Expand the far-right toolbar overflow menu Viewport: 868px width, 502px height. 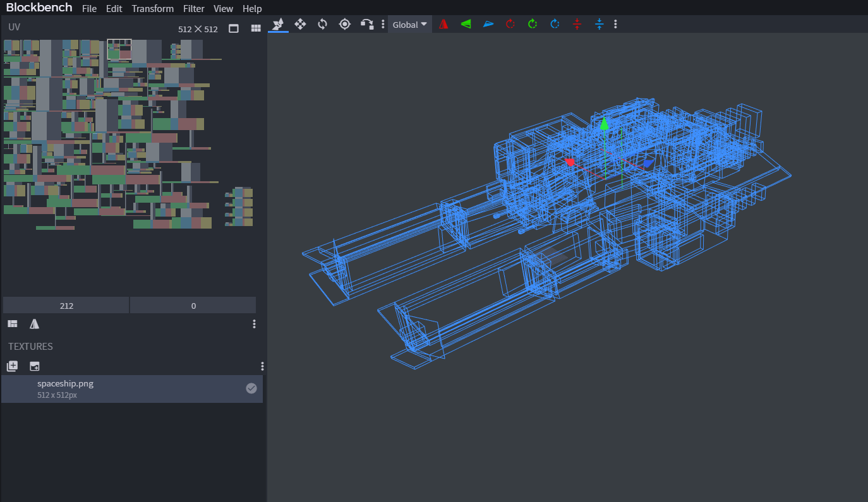click(x=615, y=24)
